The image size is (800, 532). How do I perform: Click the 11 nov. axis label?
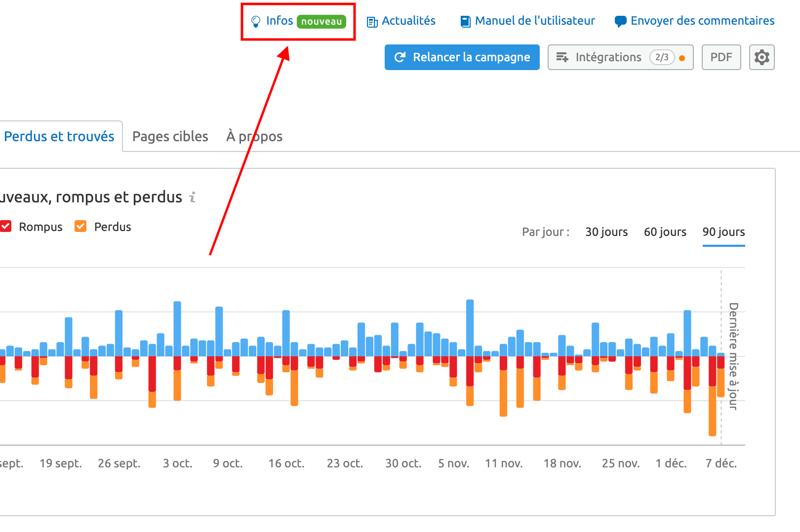click(x=504, y=463)
